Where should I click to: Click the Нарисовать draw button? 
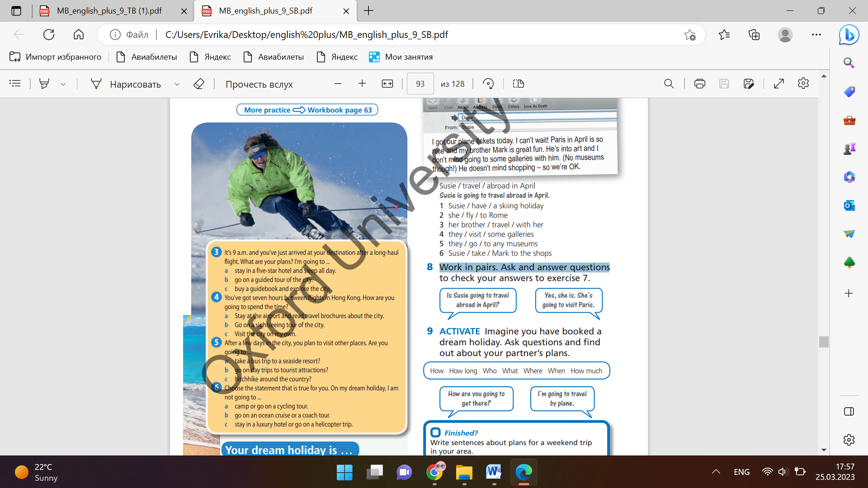(126, 84)
